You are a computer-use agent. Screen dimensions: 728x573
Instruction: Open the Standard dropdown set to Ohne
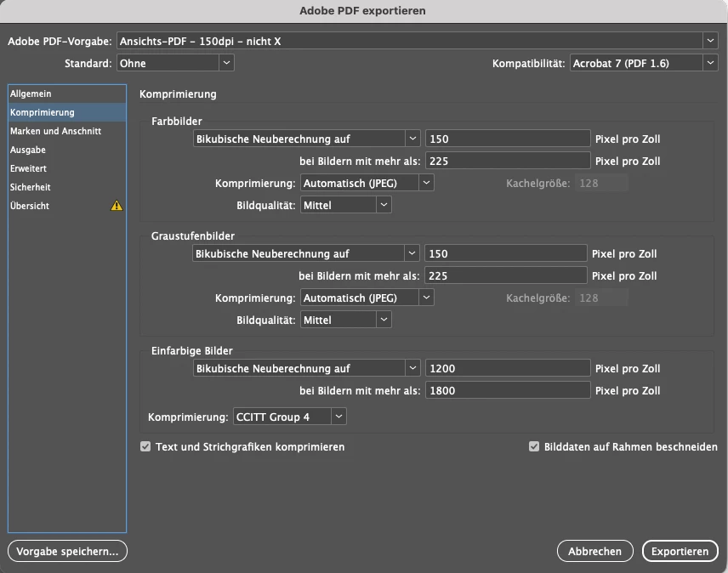point(175,63)
